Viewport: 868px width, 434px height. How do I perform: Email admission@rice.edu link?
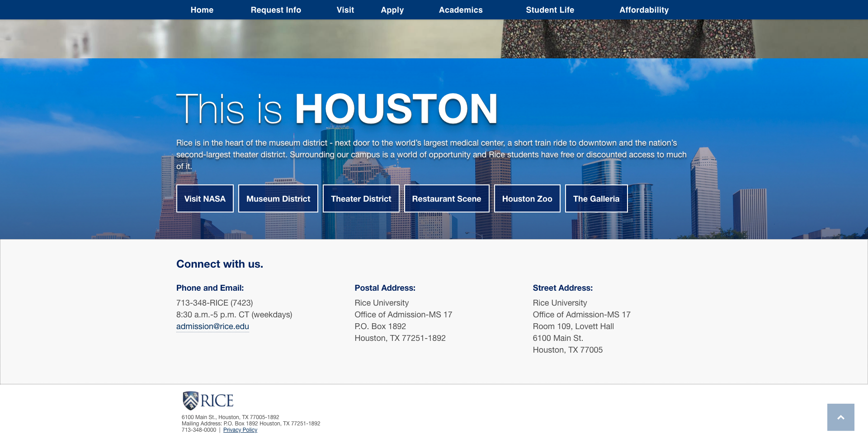(x=212, y=326)
